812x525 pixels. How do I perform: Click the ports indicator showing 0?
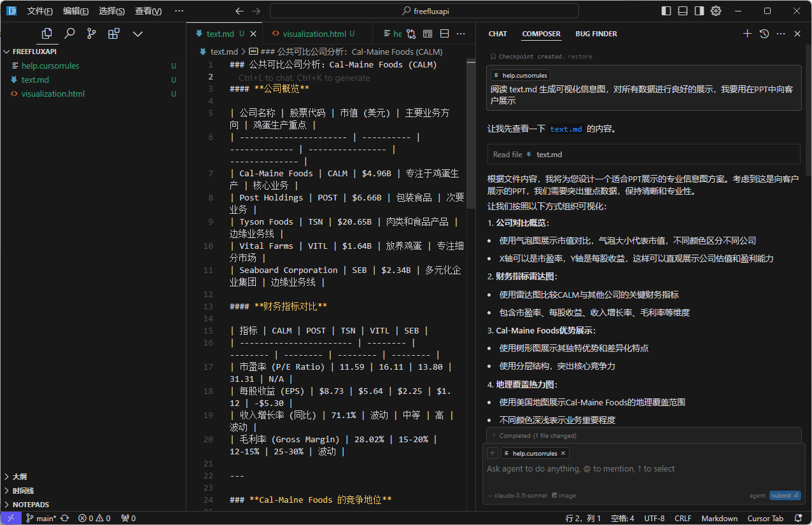point(129,518)
